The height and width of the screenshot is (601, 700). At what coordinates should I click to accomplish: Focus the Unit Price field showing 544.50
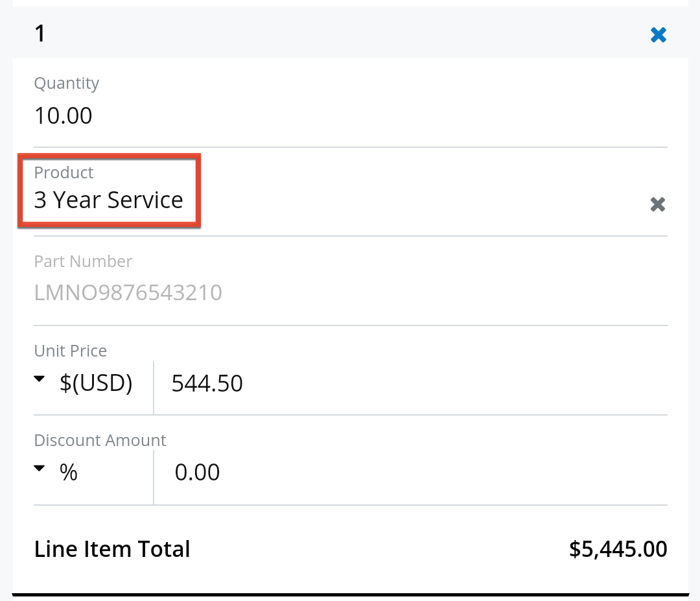(207, 384)
